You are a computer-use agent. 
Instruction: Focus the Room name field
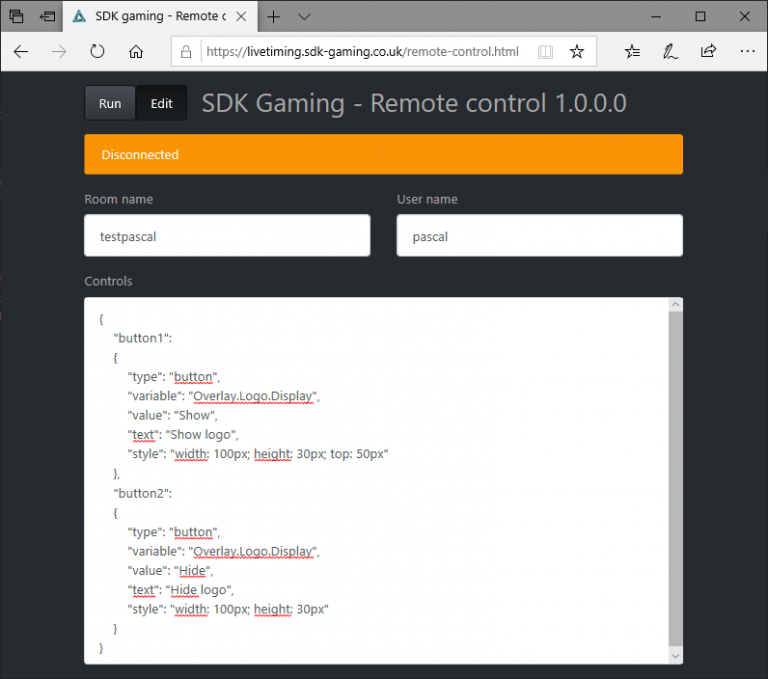point(227,236)
